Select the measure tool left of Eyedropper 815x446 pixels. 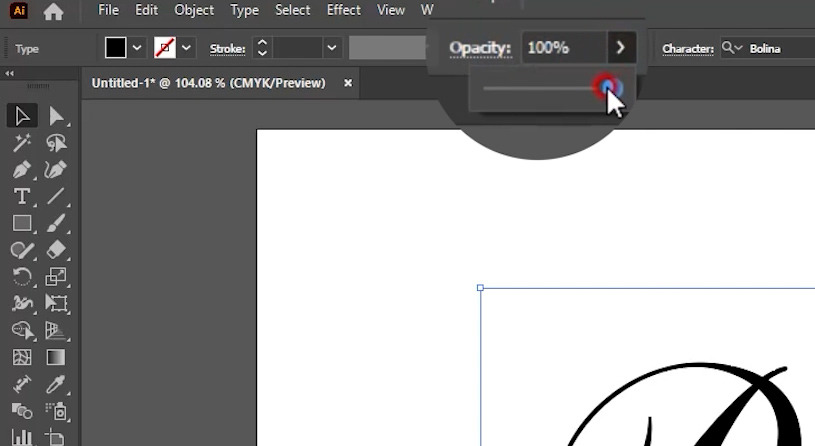pos(22,385)
